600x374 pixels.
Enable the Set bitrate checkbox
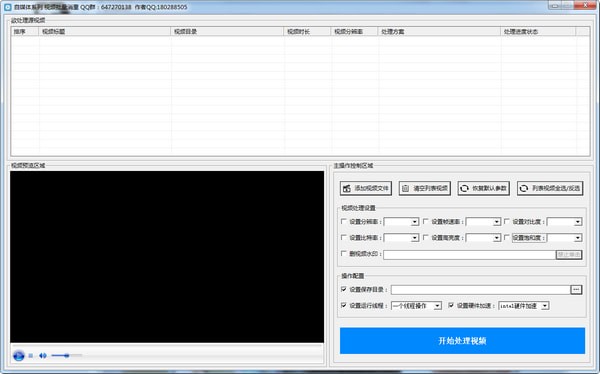[344, 237]
